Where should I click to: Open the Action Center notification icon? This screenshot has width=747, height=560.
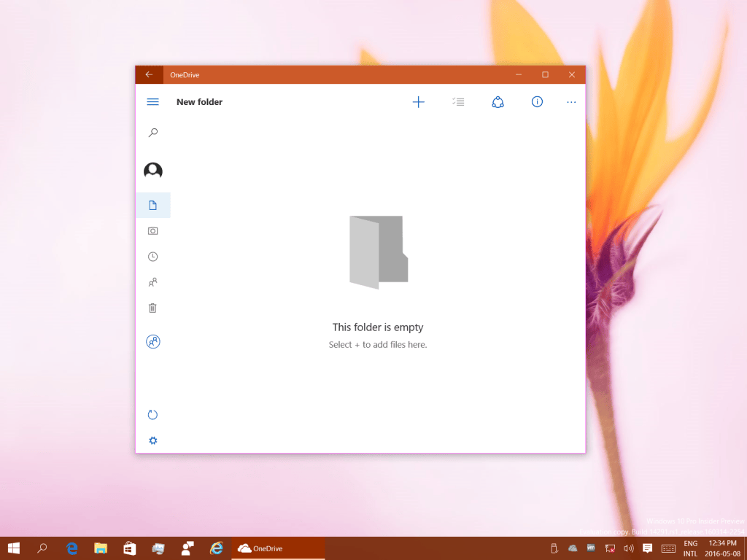tap(648, 548)
